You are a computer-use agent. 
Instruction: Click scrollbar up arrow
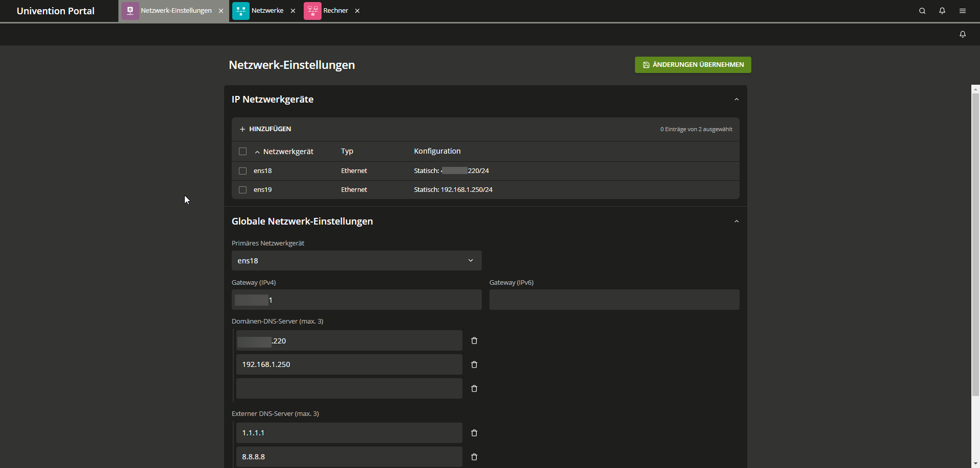coord(975,89)
